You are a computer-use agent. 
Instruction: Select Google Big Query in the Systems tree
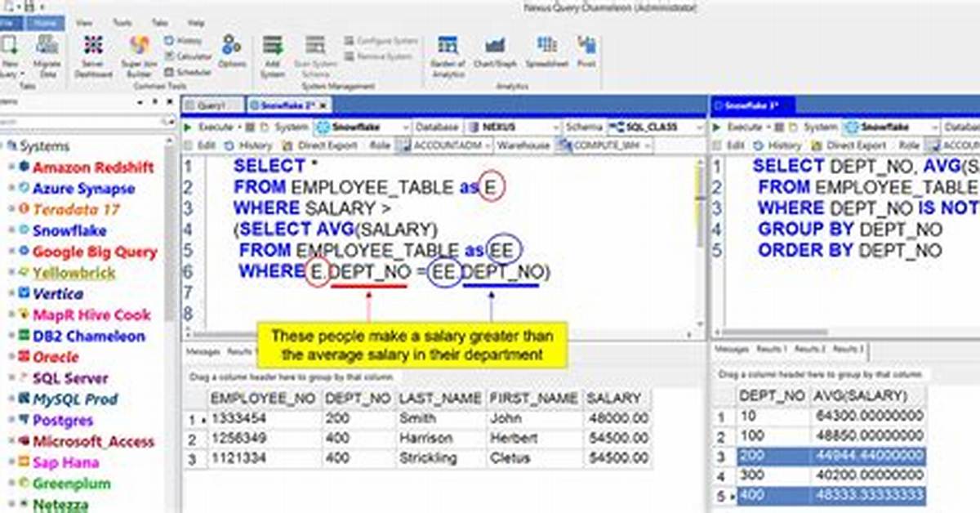tap(94, 252)
